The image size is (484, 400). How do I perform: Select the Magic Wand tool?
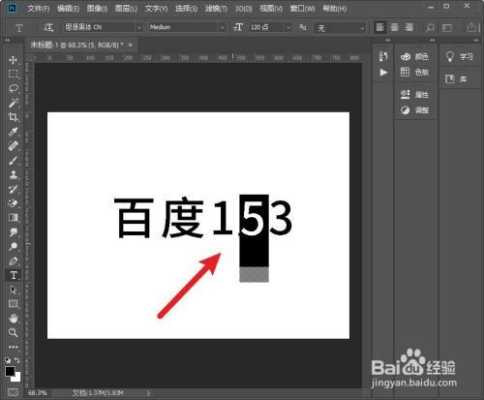coord(13,103)
